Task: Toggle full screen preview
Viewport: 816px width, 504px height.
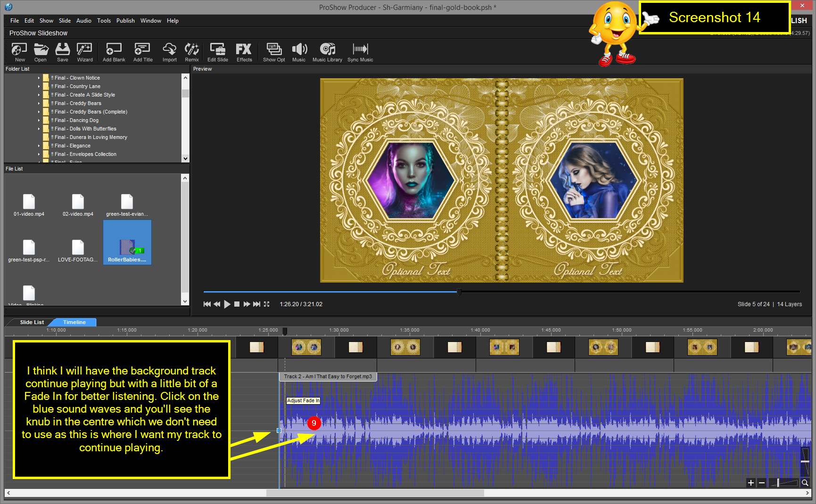Action: (x=267, y=304)
